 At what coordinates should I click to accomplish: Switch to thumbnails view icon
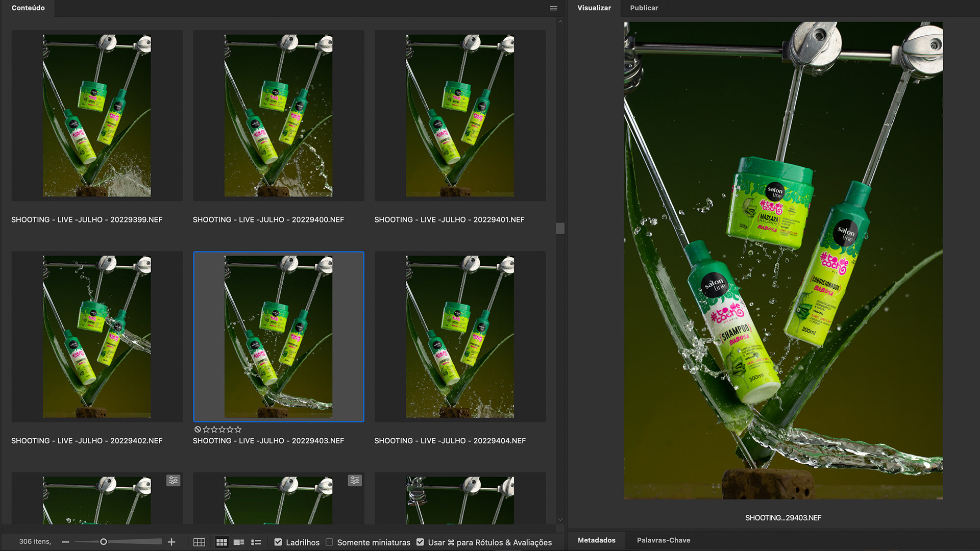tap(222, 542)
